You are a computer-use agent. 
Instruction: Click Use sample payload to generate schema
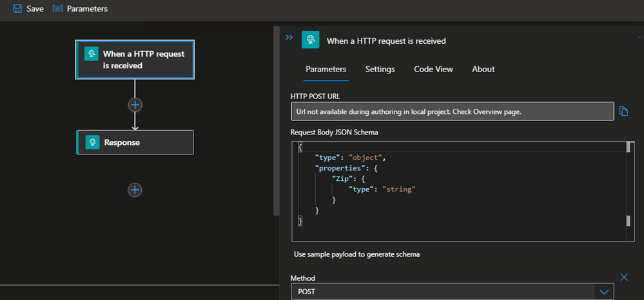point(356,254)
